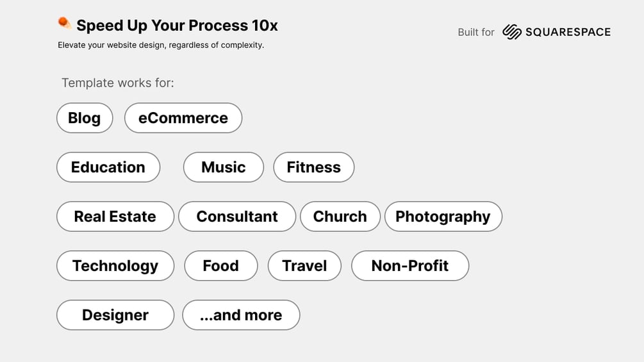Select the Fitness pill
The image size is (644, 362).
point(314,167)
